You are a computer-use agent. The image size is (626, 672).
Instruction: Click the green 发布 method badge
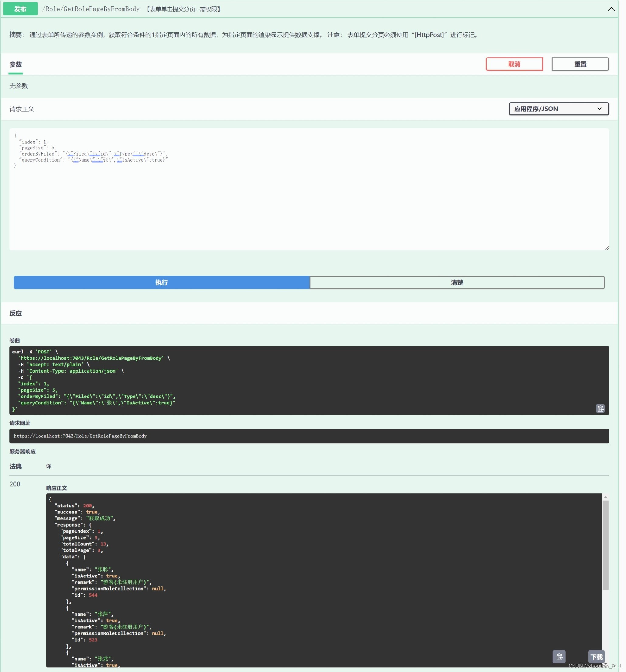click(x=20, y=9)
